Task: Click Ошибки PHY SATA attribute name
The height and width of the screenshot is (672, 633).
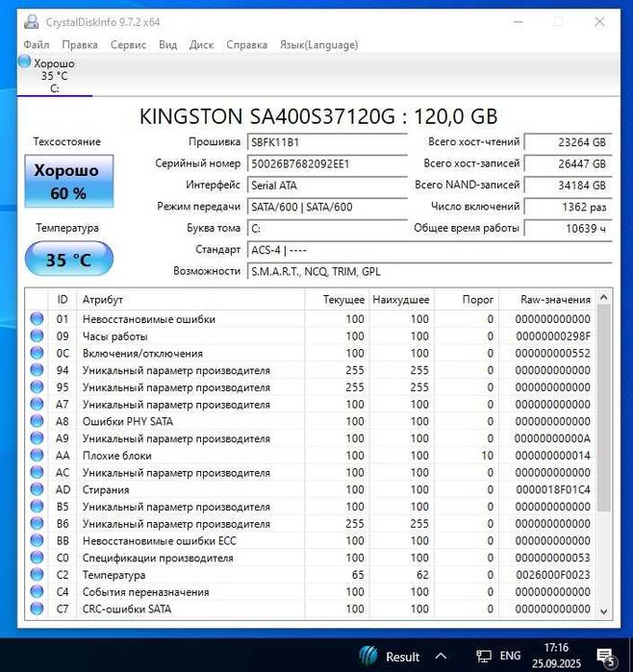Action: (x=127, y=421)
